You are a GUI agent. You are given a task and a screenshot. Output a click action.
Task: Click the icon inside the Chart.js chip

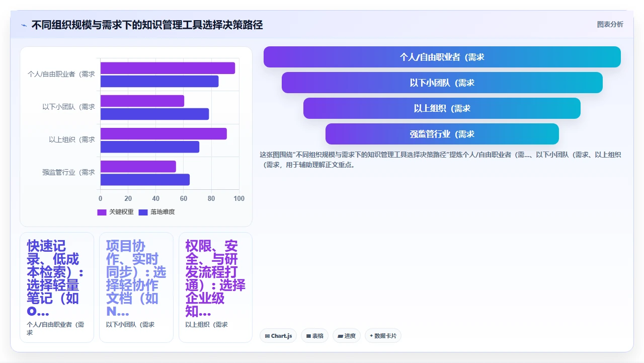[267, 336]
